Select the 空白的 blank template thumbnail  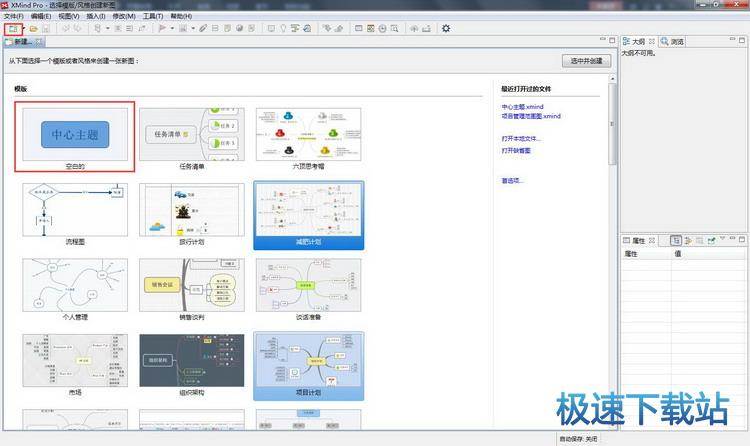[74, 136]
